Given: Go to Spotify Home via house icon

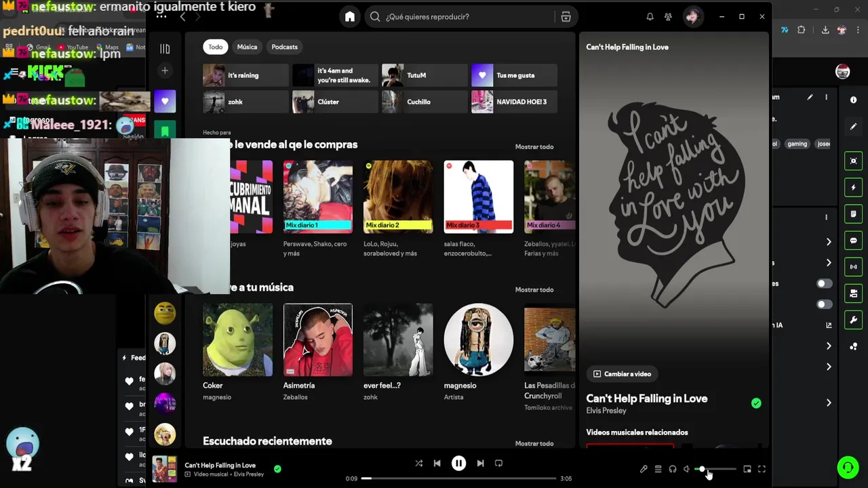Looking at the screenshot, I should (x=350, y=17).
